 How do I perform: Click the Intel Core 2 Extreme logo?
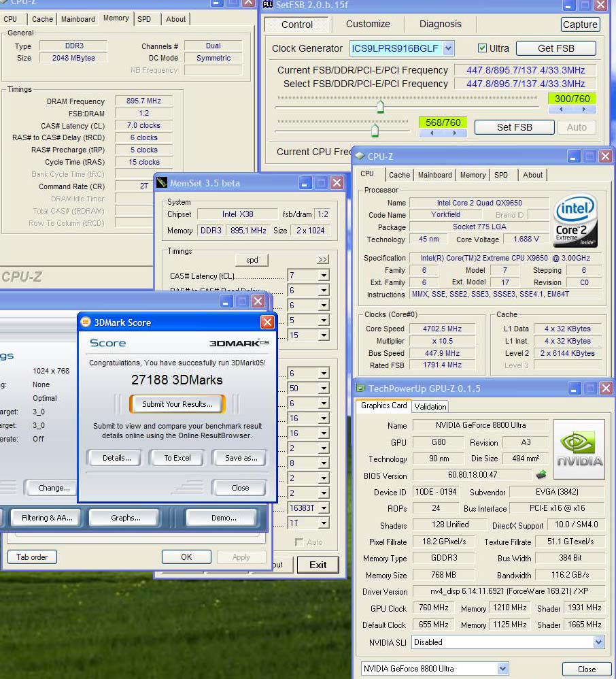click(576, 220)
